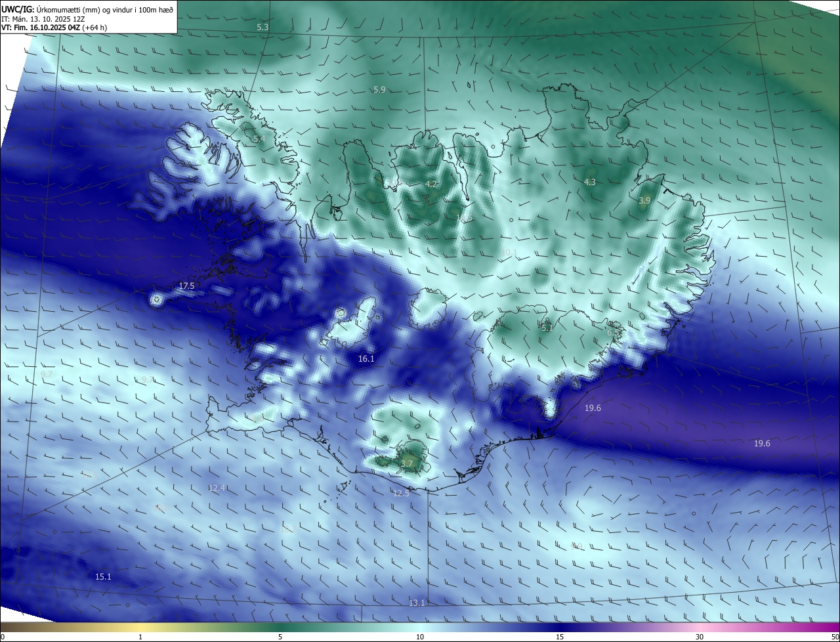Viewport: 840px width, 642px height.
Task: Click the 17.5 value label over the sea
Action: [187, 286]
